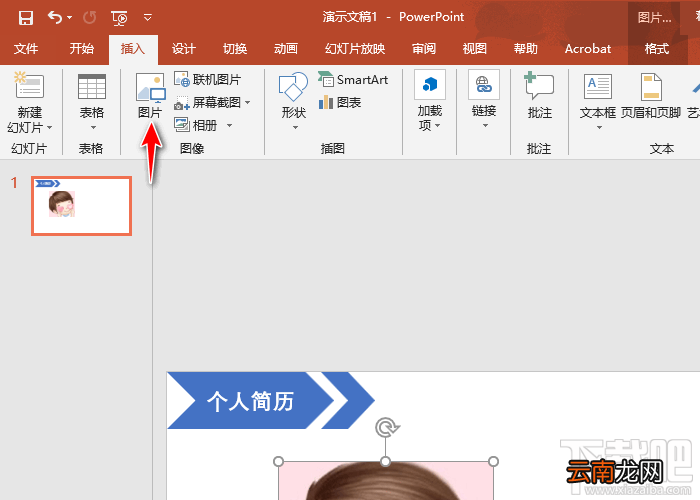Click the 联机图片 online pictures button
Viewport: 700px width, 500px height.
208,80
